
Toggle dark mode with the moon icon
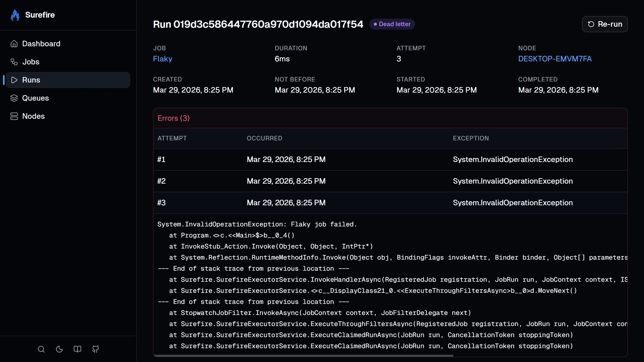[59, 349]
